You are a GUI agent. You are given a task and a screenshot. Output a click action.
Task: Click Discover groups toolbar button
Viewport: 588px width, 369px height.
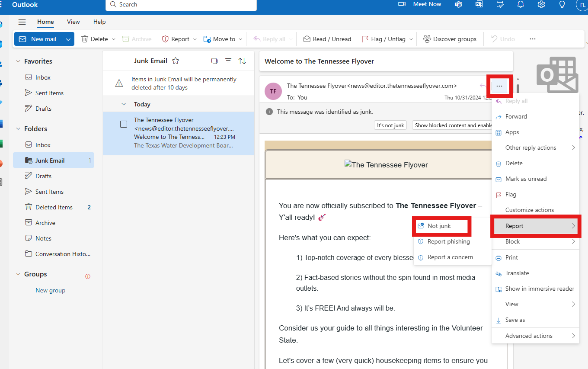pyautogui.click(x=450, y=39)
